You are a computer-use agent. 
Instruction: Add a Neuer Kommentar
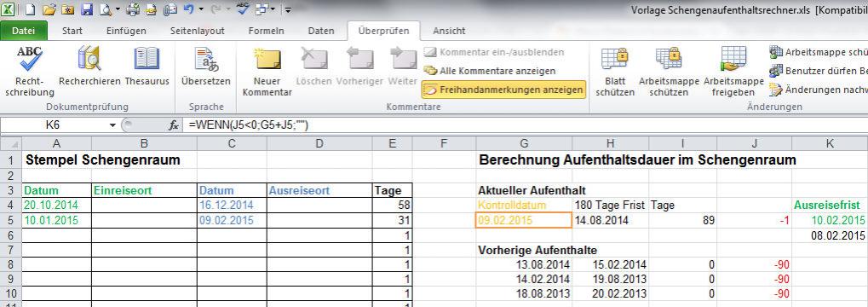[267, 71]
